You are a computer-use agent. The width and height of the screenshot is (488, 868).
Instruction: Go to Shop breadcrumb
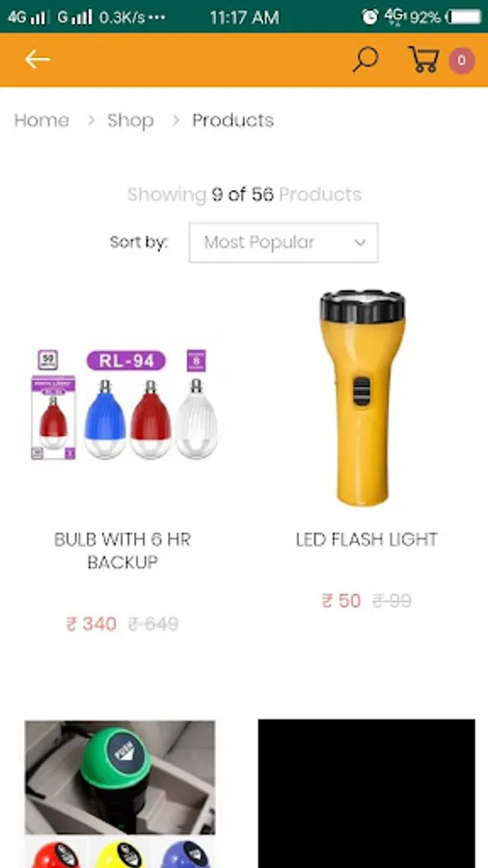[x=130, y=121]
